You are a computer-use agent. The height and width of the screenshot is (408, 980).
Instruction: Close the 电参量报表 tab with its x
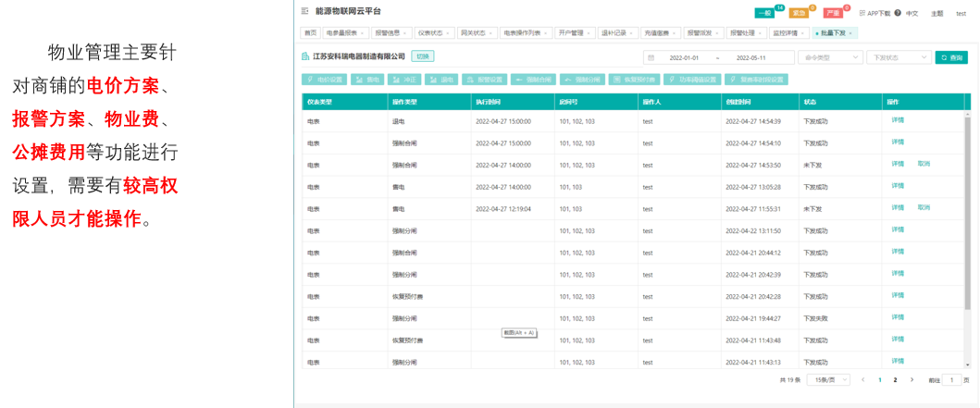click(361, 33)
